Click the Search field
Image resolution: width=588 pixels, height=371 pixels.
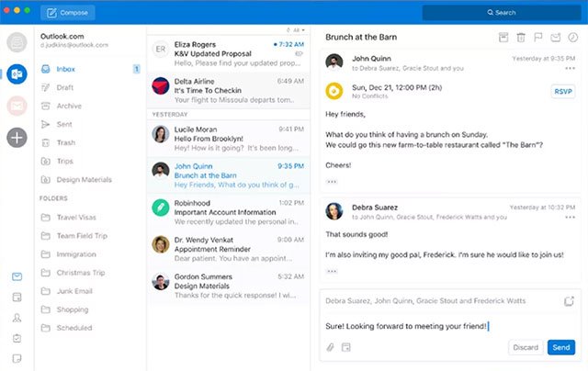coord(502,12)
